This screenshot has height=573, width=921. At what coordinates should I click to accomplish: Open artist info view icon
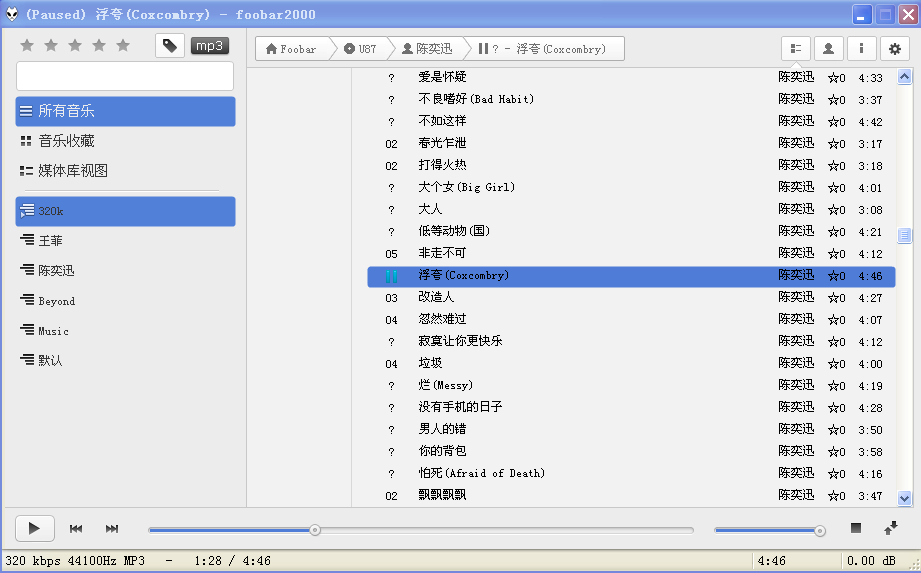829,49
